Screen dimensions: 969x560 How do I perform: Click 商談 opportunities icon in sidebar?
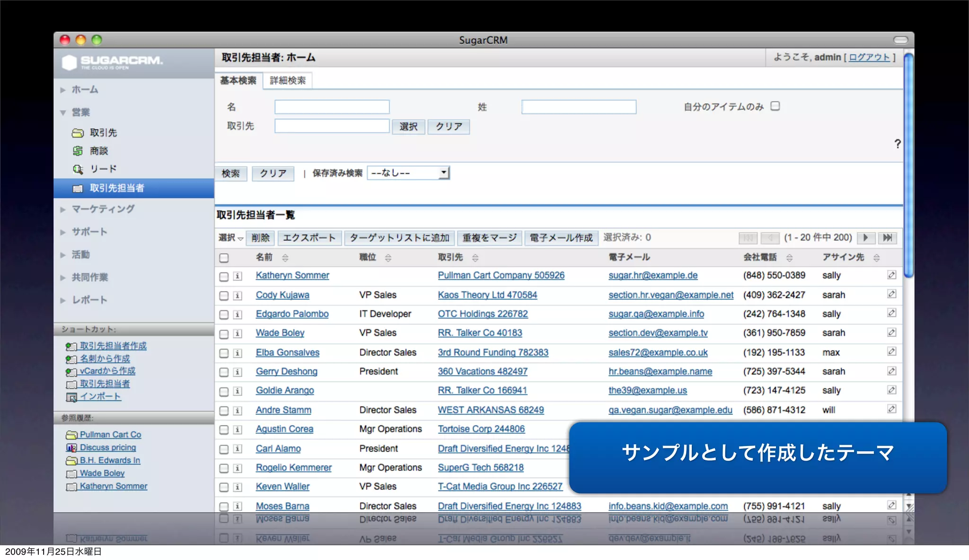(78, 151)
